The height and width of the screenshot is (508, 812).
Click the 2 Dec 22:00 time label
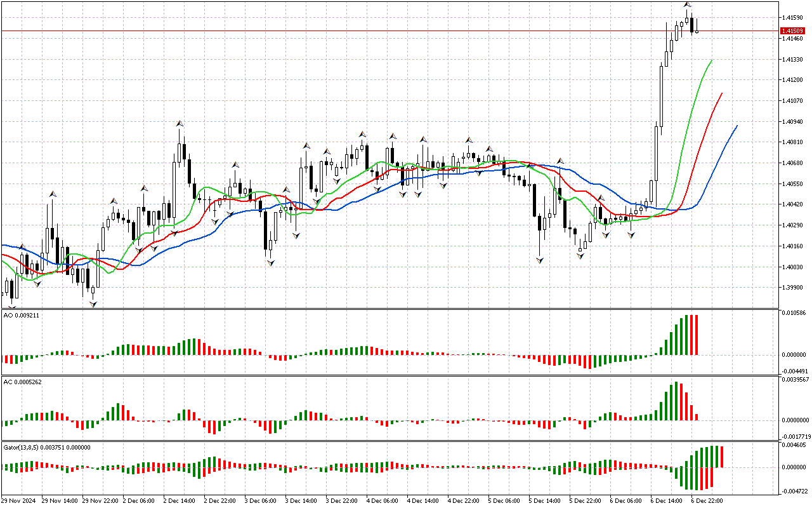220,500
